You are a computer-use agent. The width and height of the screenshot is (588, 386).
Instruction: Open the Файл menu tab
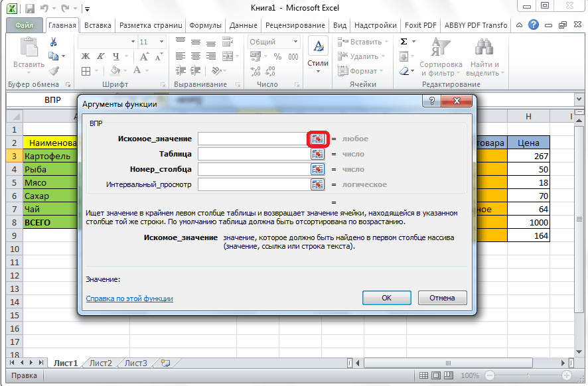[24, 25]
